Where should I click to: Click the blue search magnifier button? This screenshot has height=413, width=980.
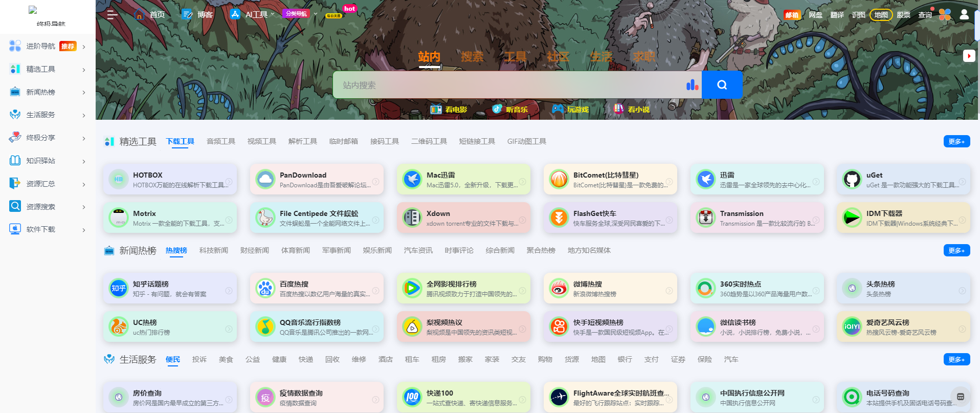tap(722, 85)
